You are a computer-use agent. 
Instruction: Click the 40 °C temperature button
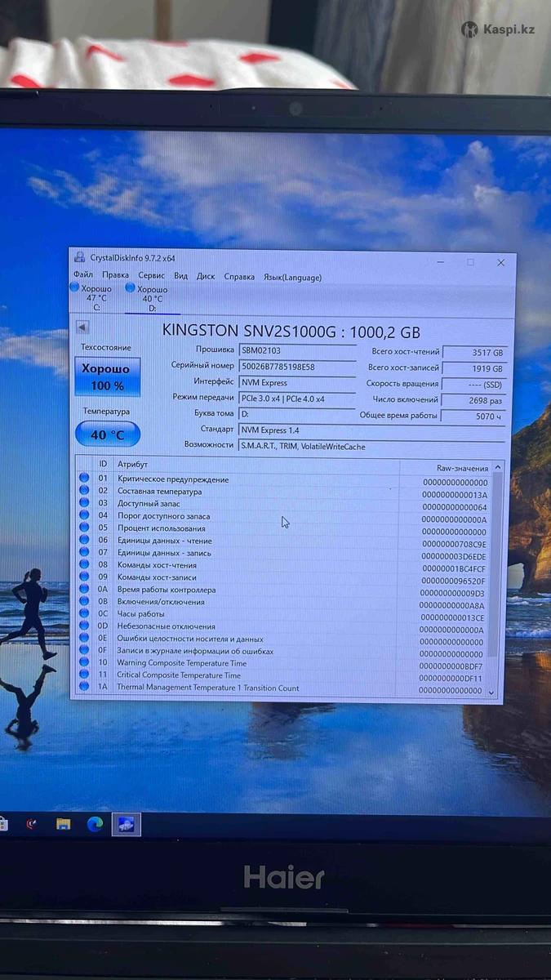click(x=108, y=434)
